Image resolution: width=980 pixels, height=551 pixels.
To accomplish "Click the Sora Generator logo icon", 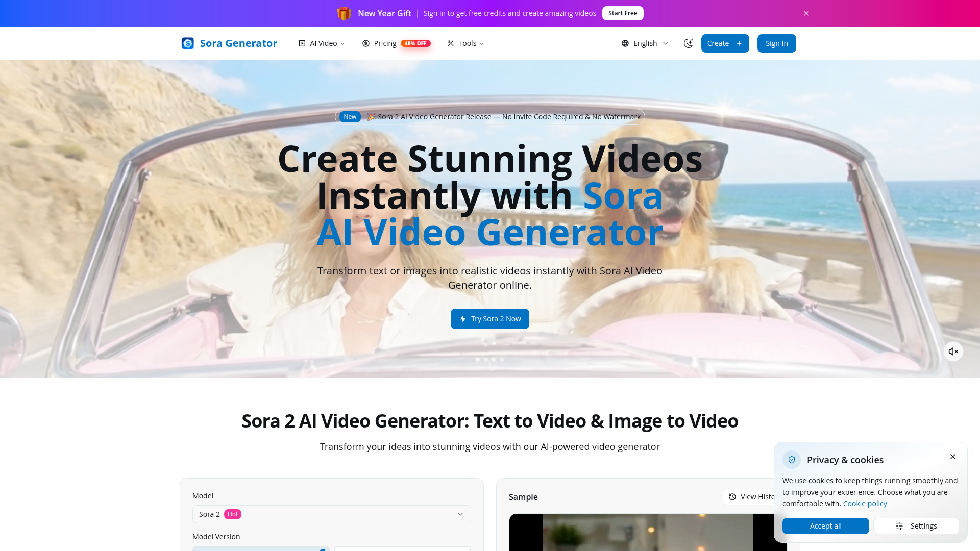I will pos(188,43).
